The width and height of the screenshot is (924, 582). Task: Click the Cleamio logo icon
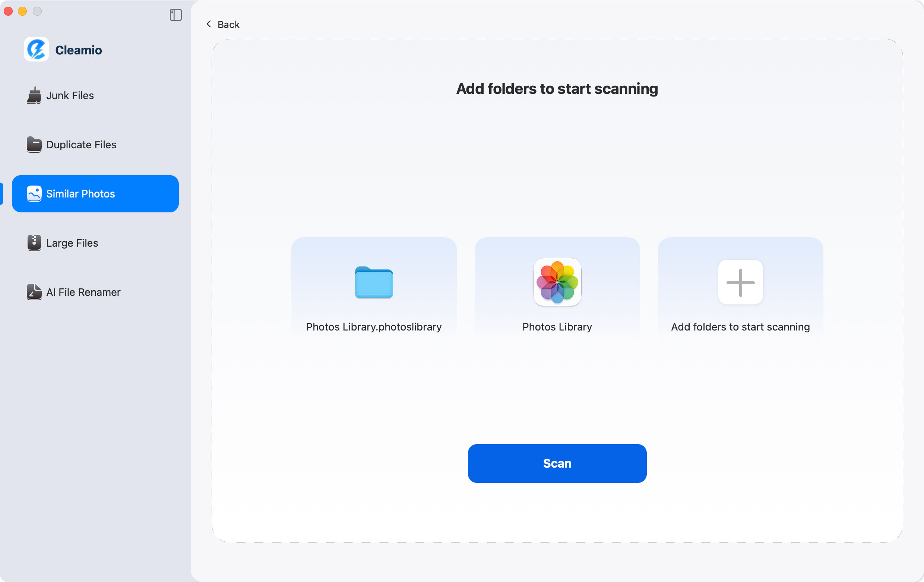pyautogui.click(x=37, y=50)
